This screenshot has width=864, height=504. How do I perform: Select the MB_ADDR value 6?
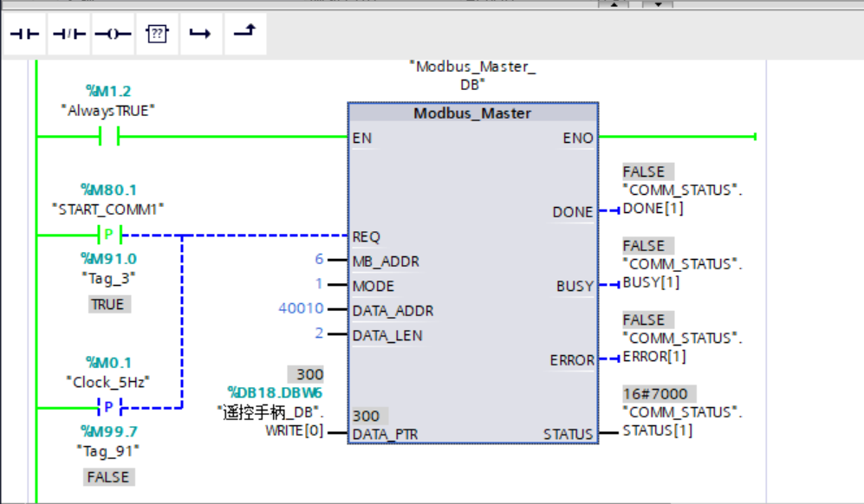[x=319, y=259]
